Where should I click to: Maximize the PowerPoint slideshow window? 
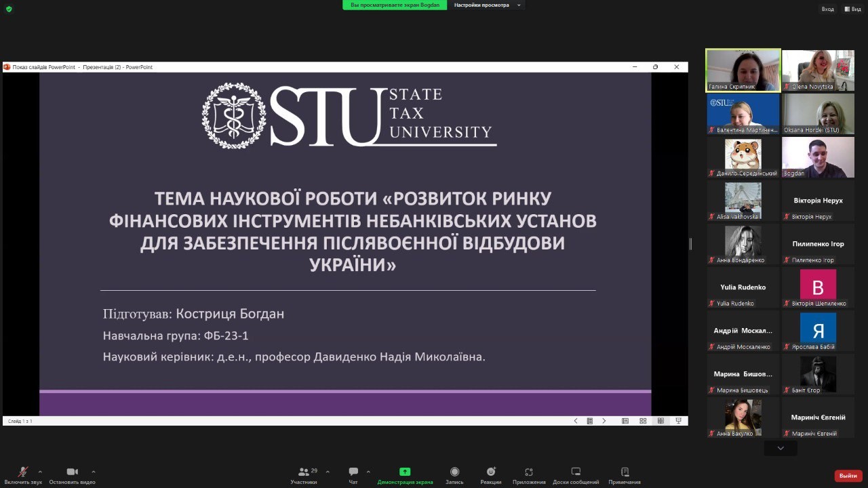(x=655, y=67)
